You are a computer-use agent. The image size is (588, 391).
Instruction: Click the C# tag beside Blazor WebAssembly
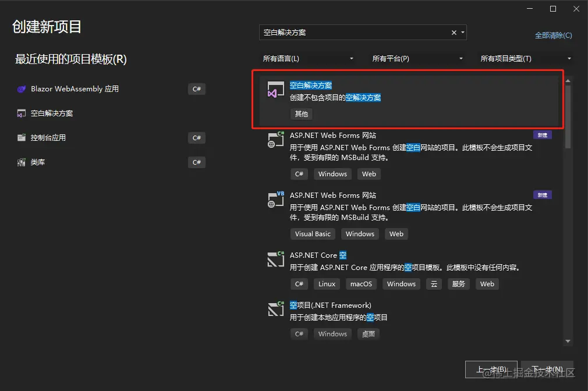[197, 89]
